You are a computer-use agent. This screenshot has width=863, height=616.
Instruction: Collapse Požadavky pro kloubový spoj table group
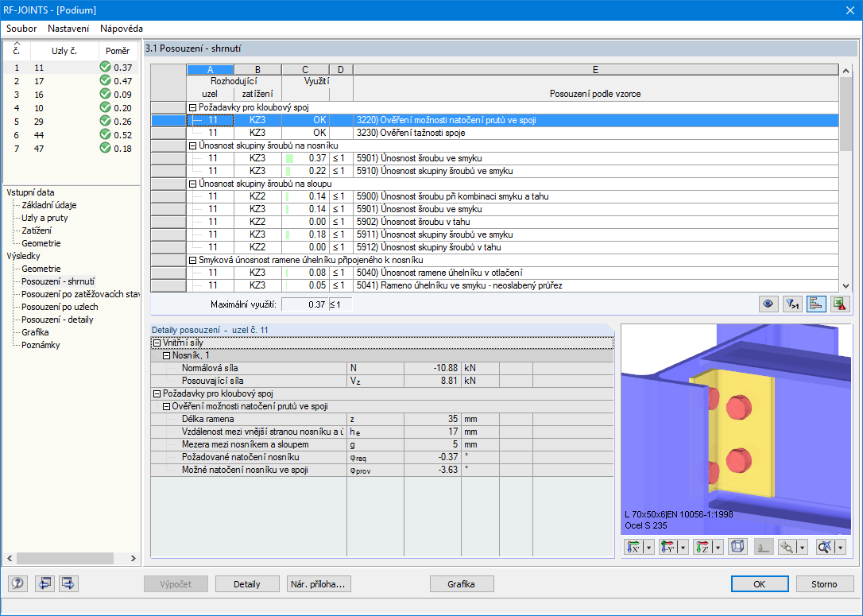pyautogui.click(x=192, y=108)
